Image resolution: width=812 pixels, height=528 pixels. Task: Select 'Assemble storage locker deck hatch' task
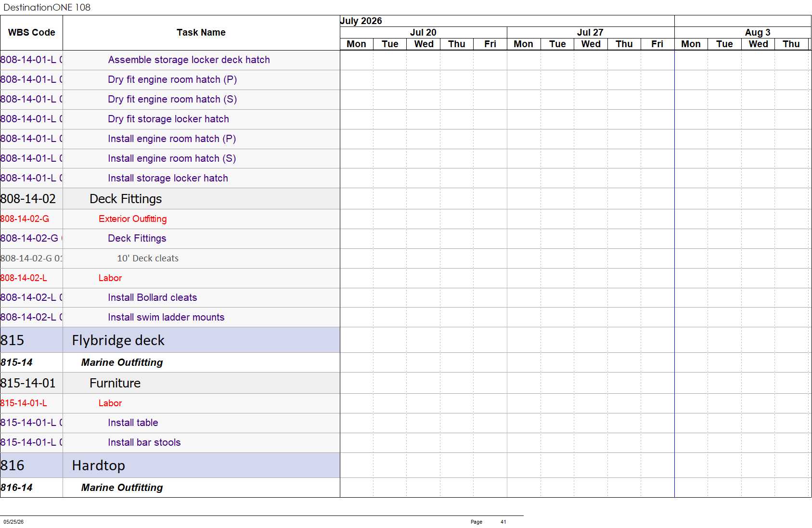189,60
